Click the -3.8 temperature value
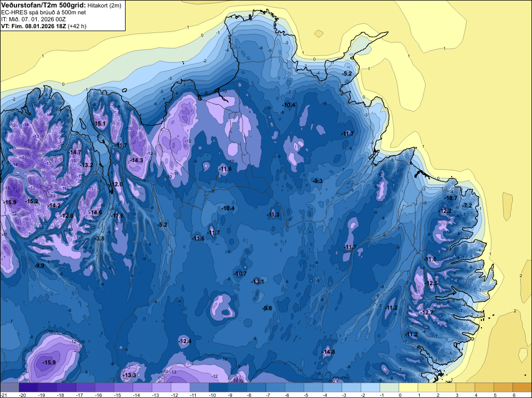This screenshot has width=532, height=398. [x=100, y=238]
